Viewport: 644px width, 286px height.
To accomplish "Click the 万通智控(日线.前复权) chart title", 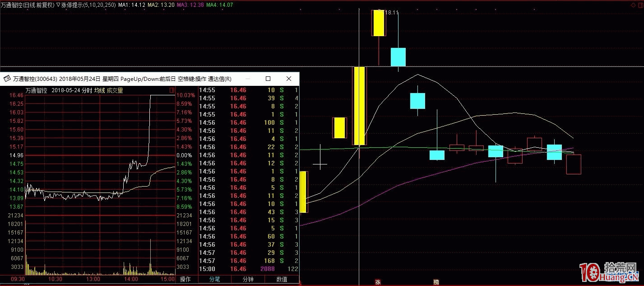I will 28,5.
